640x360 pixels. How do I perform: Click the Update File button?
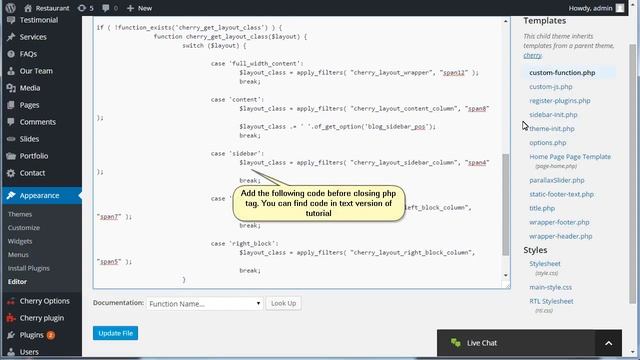click(x=116, y=333)
